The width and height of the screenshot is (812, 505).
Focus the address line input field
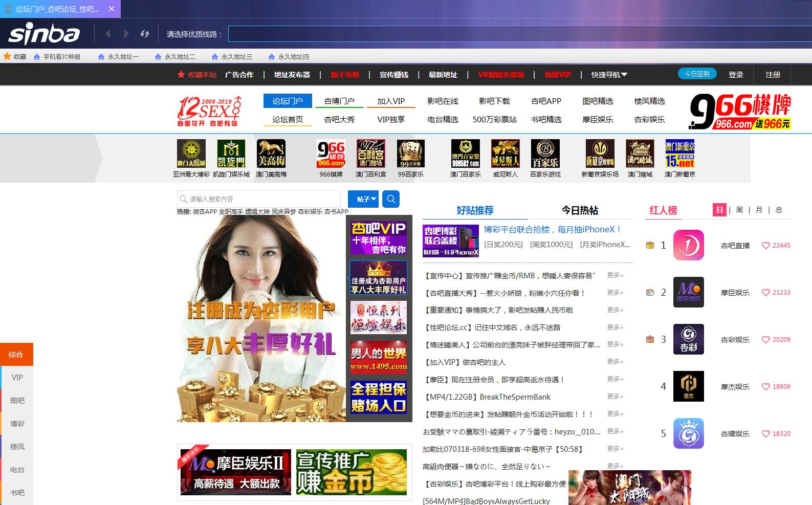(520, 34)
